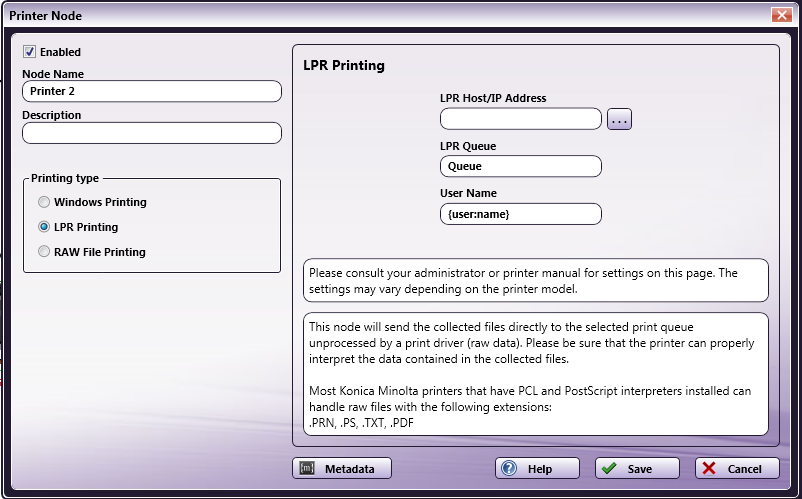
Task: Click the 'Most Konica Minolta printers' sentence
Action: [x=530, y=399]
